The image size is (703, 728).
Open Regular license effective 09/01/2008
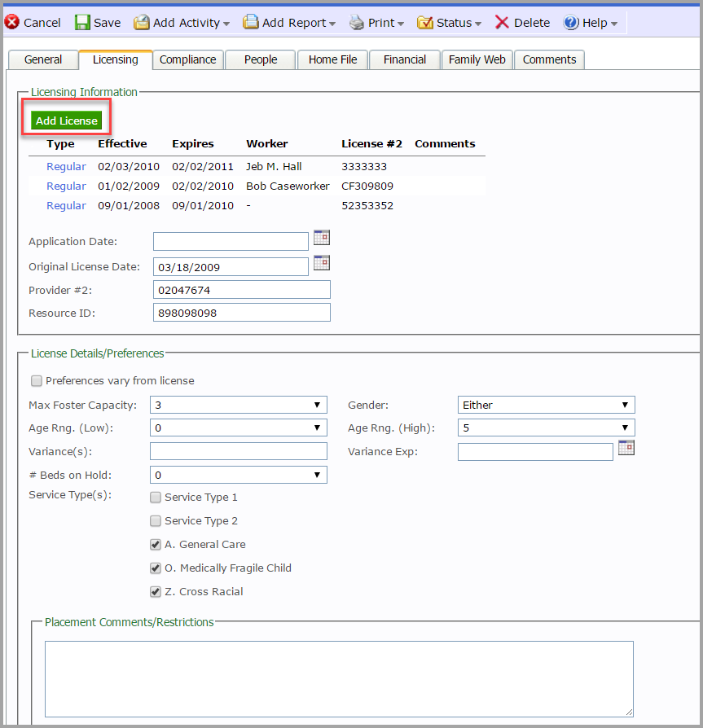[x=67, y=206]
